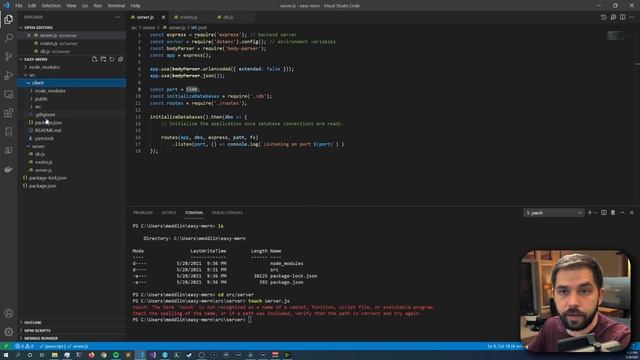Open the View menu
Image resolution: width=640 pixels, height=360 pixels.
click(x=71, y=6)
